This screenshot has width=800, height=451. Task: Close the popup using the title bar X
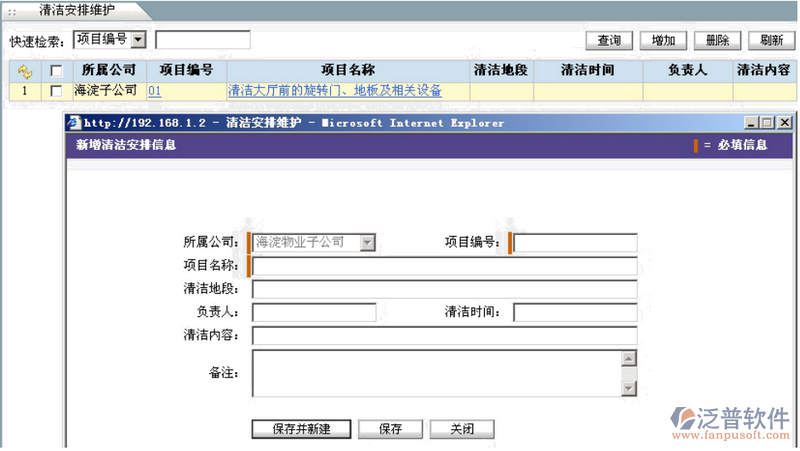tap(784, 123)
